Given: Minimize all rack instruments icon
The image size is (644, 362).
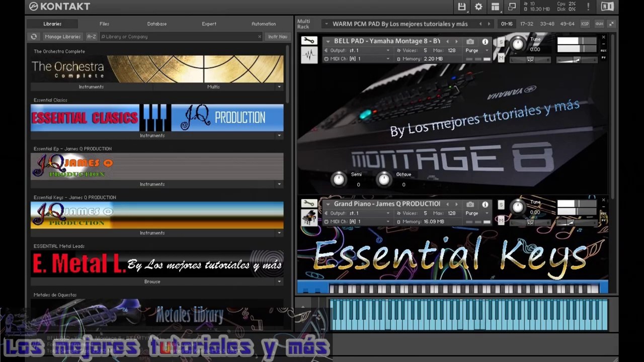Looking at the screenshot, I should pos(611,24).
